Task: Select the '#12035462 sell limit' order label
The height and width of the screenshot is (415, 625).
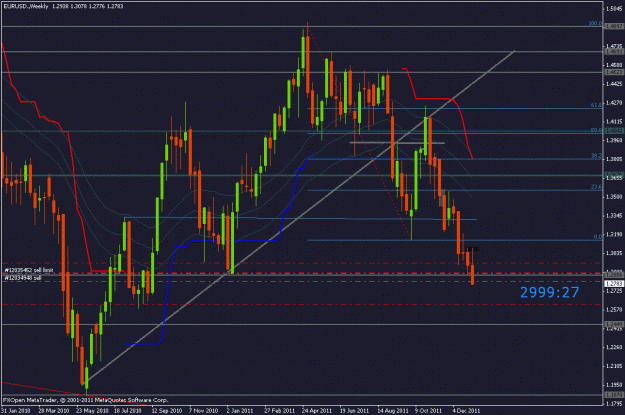Action: tap(28, 270)
